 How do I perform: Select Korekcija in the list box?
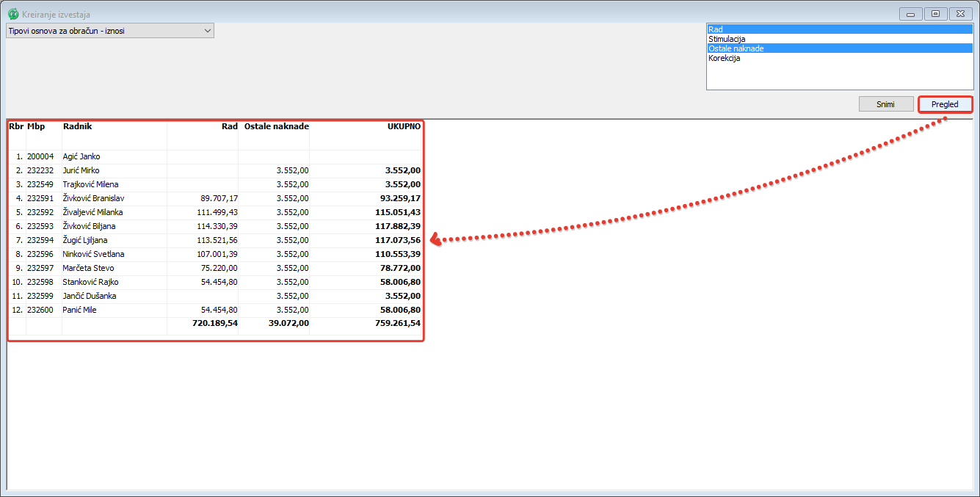839,58
